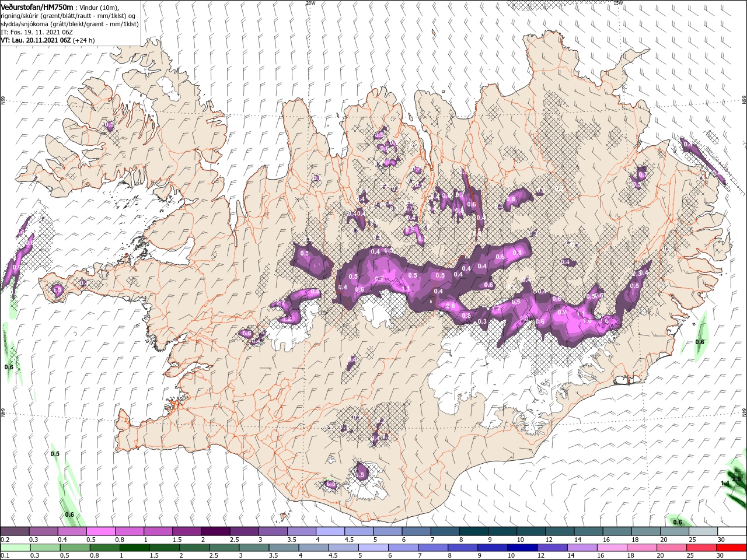747x560 pixels.
Task: Click the light pink 16 swatch in bottom legend row
Action: pyautogui.click(x=612, y=548)
